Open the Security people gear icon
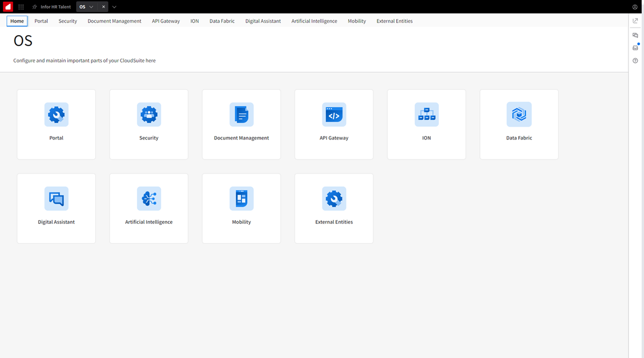Image resolution: width=644 pixels, height=358 pixels. click(149, 115)
